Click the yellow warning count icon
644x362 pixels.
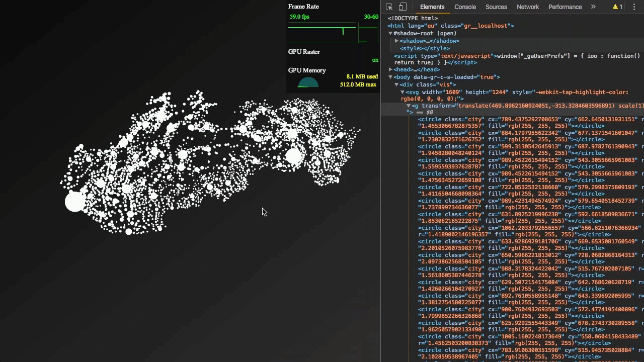pos(617,7)
